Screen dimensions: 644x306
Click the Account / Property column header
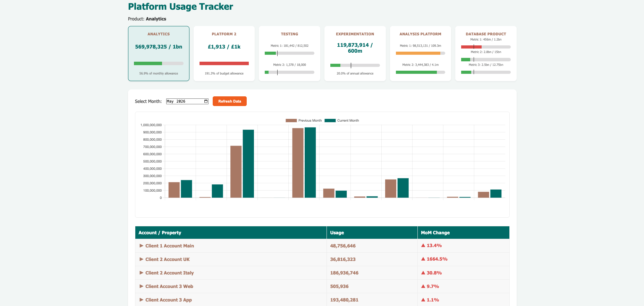tap(231, 233)
